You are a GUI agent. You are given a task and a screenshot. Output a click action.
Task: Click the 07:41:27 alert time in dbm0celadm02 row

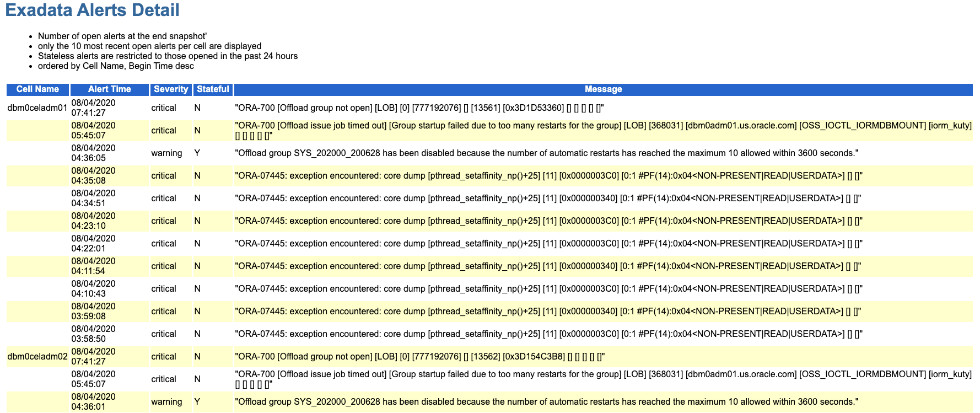point(94,357)
